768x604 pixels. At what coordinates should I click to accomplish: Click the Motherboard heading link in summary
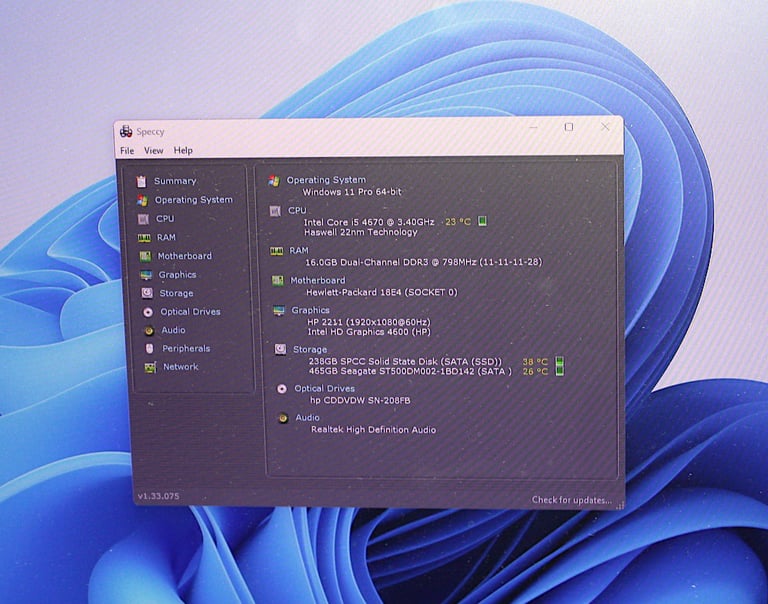317,280
